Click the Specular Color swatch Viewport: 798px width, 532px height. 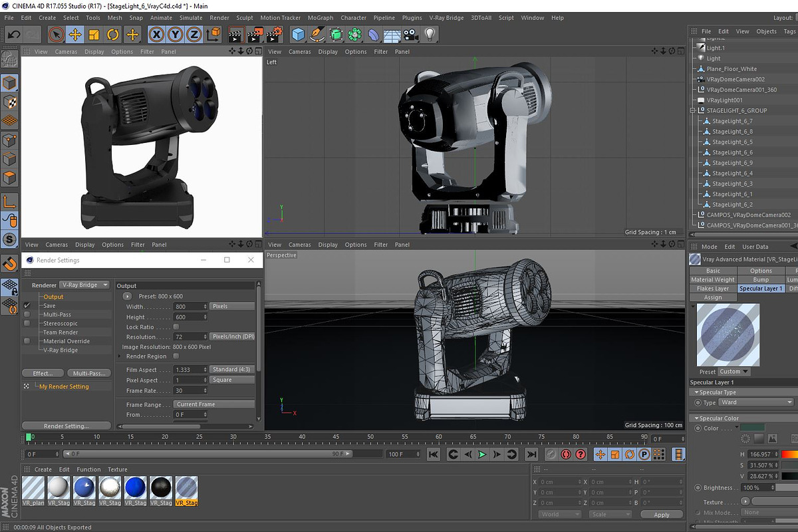tap(752, 428)
